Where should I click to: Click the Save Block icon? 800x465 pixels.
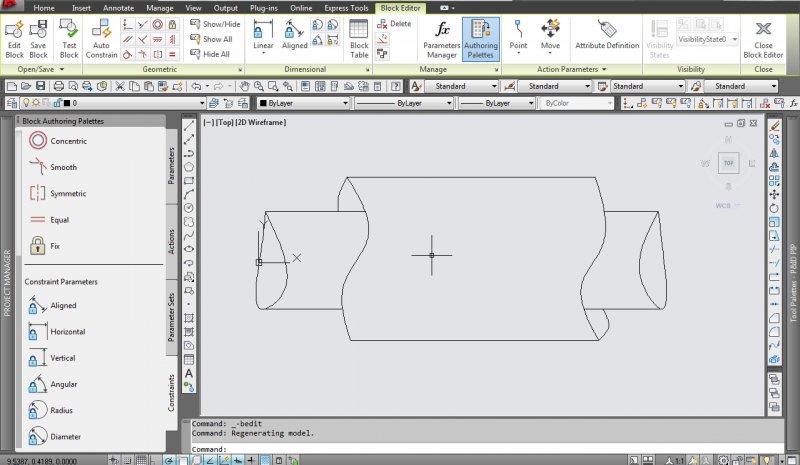pyautogui.click(x=38, y=39)
